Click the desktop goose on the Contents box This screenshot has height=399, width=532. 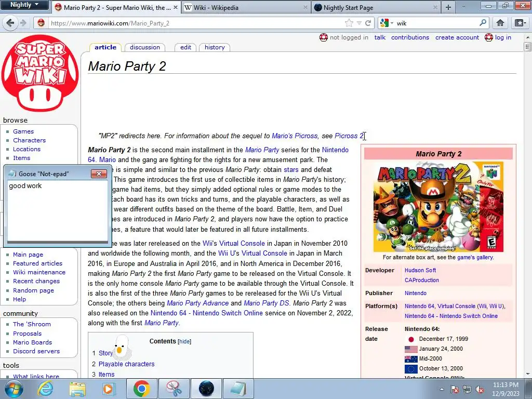pyautogui.click(x=122, y=348)
